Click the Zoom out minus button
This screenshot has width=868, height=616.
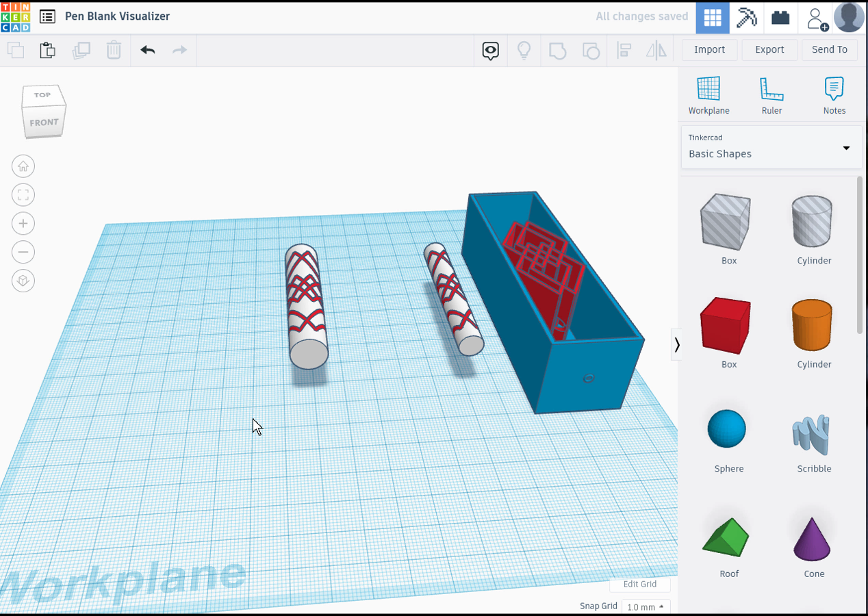point(23,253)
